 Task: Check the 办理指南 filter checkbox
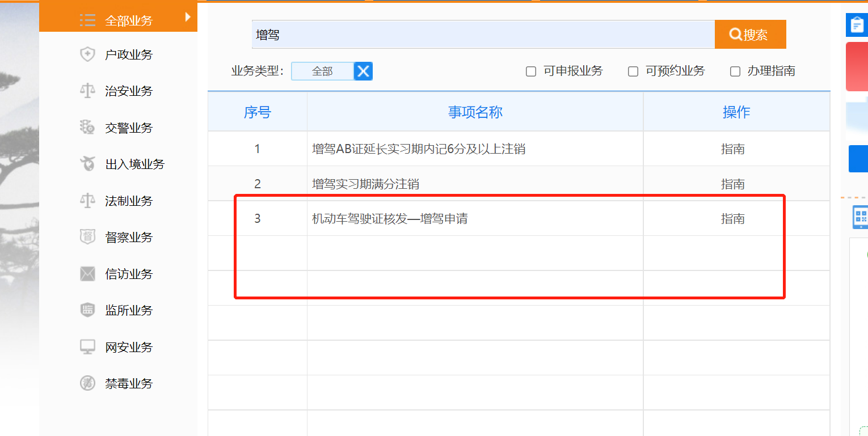pos(735,71)
